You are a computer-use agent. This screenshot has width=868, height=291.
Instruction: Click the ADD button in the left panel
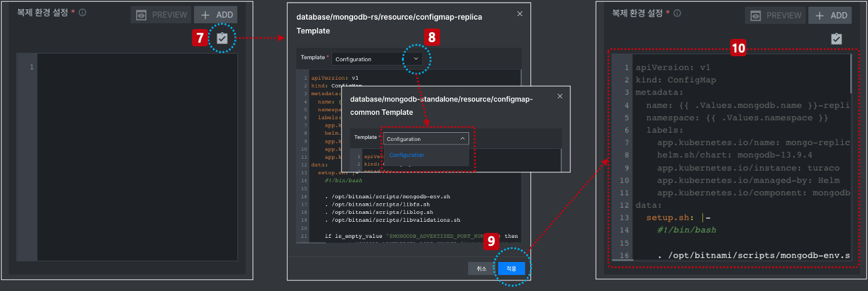(215, 15)
